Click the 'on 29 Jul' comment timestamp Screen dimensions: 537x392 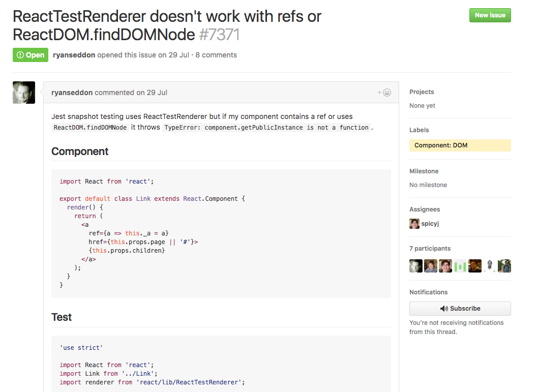pos(152,93)
